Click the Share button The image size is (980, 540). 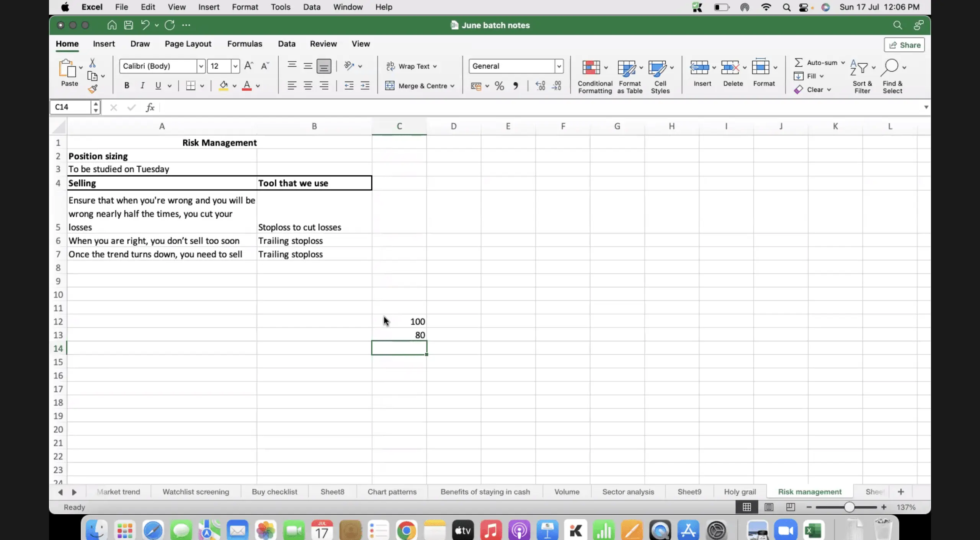pyautogui.click(x=904, y=45)
